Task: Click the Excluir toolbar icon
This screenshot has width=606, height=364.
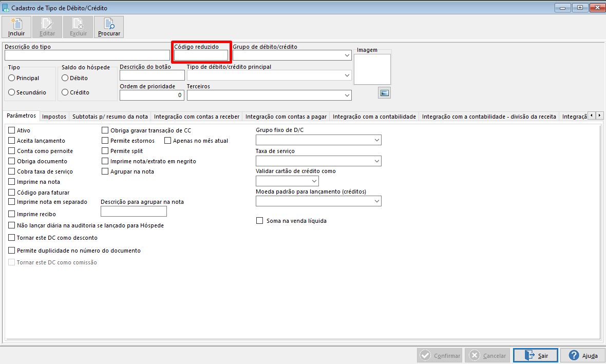Action: pyautogui.click(x=78, y=27)
